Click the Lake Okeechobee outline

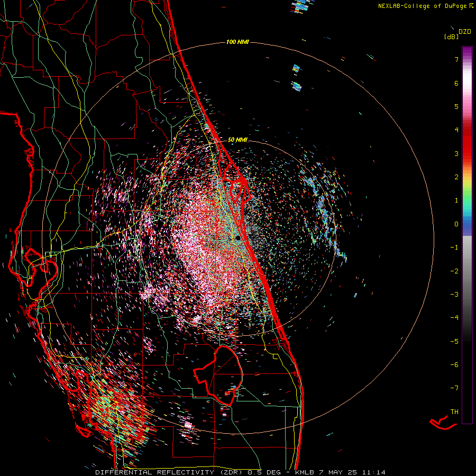coord(218,376)
